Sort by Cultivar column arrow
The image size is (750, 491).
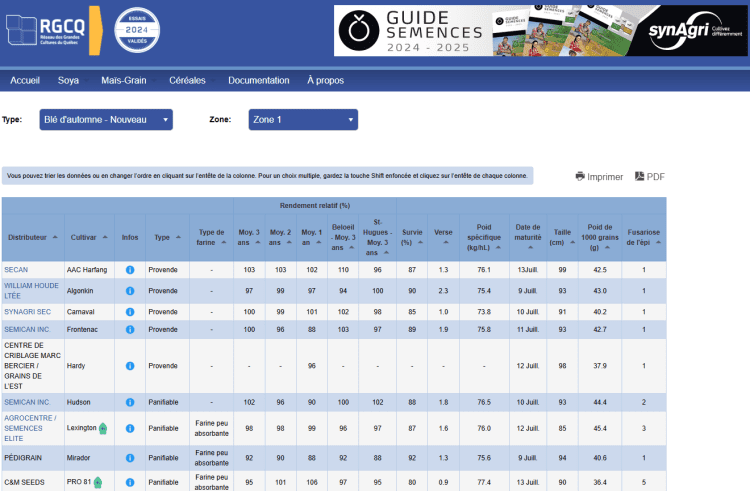click(105, 237)
